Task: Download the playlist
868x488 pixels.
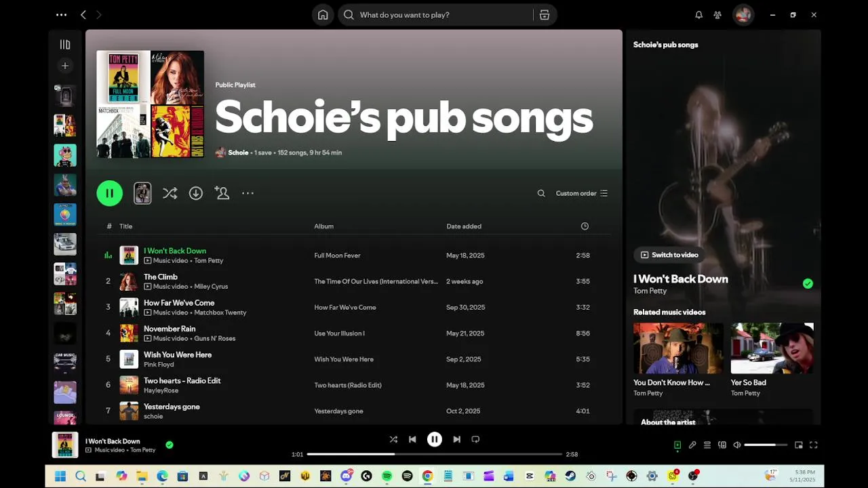Action: [196, 193]
